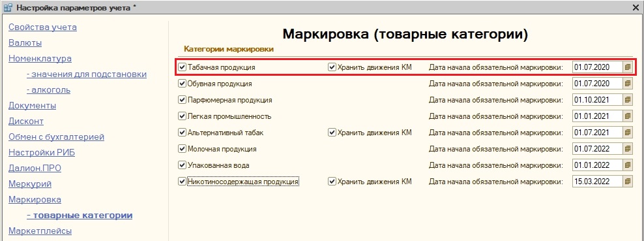The image size is (644, 241).
Task: Edit the date field 01.01.2021
Action: tap(598, 116)
